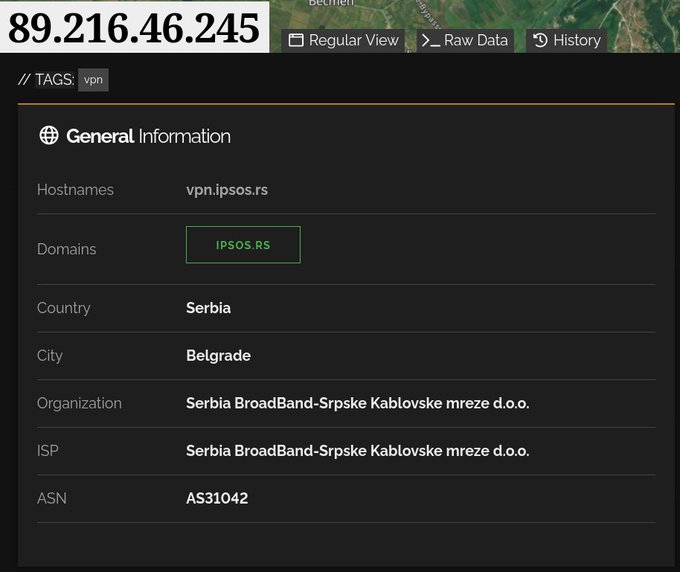Click the ISP label
Image resolution: width=680 pixels, height=572 pixels.
[x=48, y=451]
